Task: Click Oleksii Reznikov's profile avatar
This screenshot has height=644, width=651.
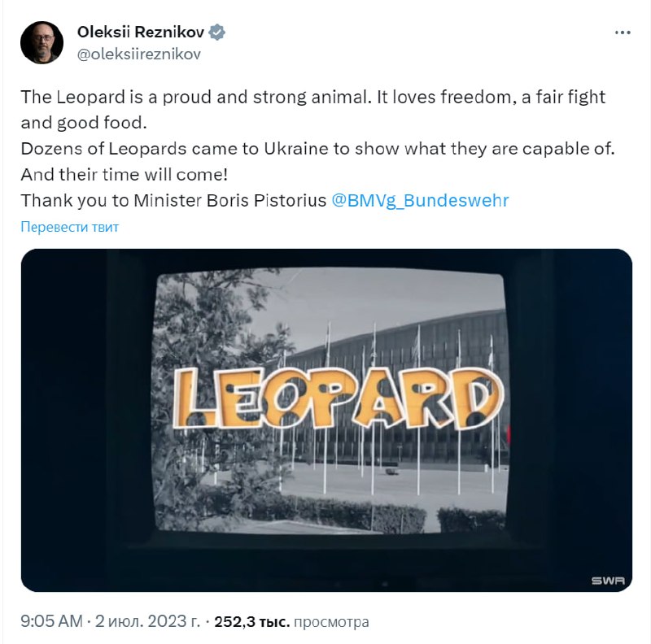Action: 42,42
